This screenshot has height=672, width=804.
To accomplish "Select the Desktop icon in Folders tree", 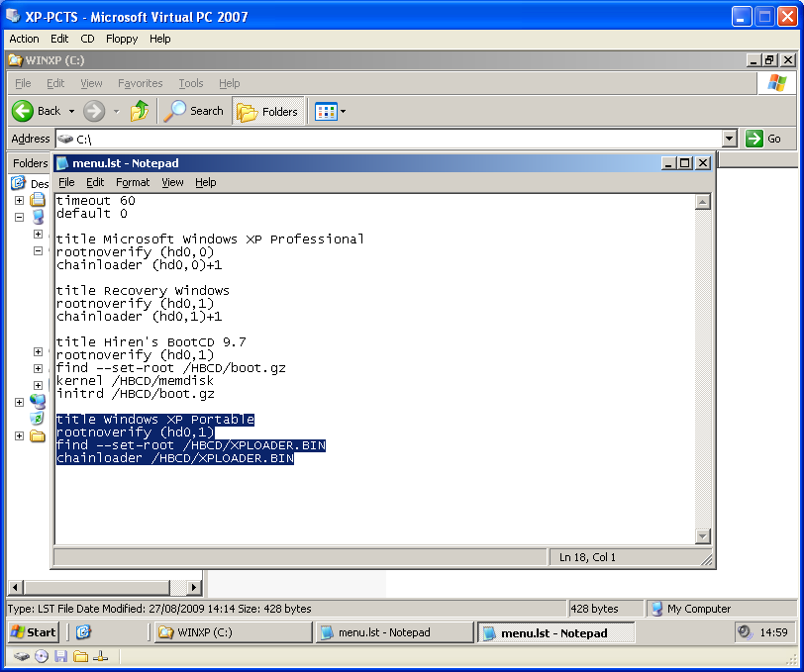I will tap(19, 182).
